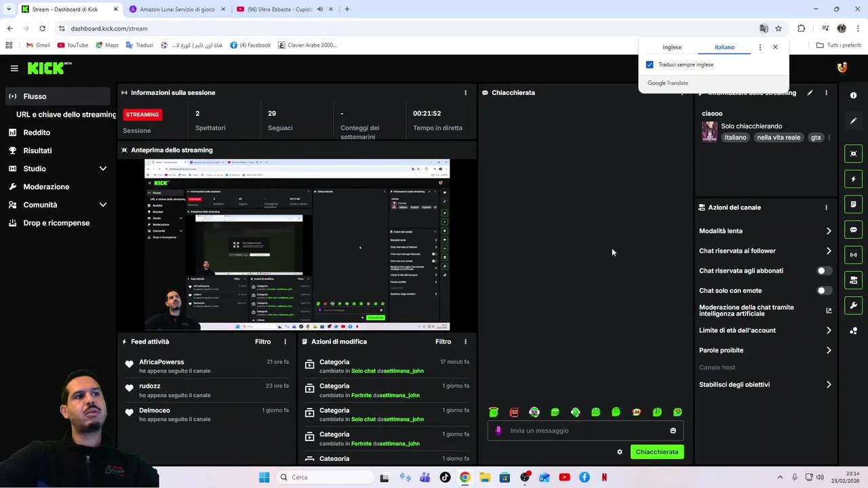This screenshot has width=868, height=488.
Task: Uncheck Traduci sempre inglese checkbox
Action: click(650, 64)
